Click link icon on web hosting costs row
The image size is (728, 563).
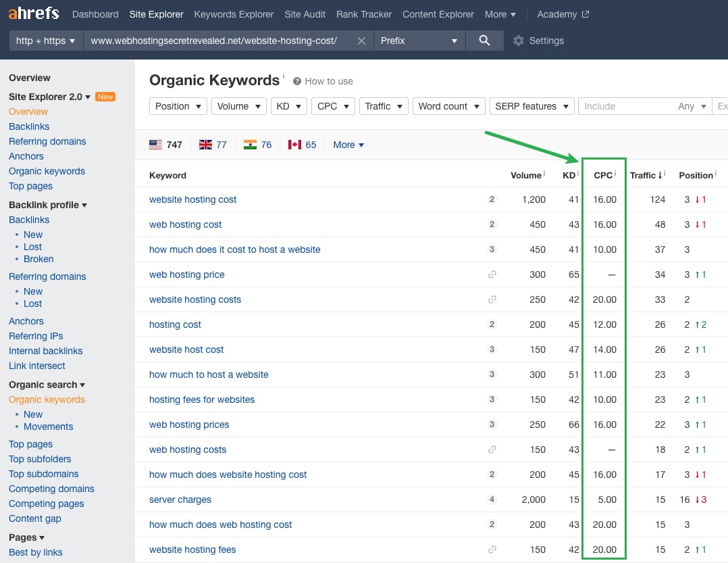(492, 449)
